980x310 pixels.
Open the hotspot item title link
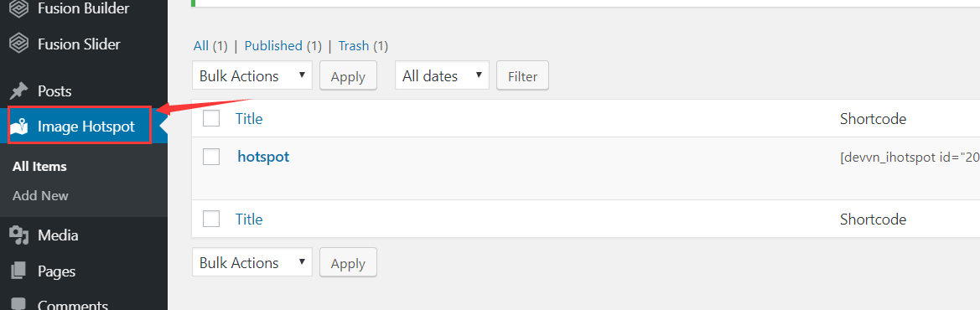click(x=263, y=156)
